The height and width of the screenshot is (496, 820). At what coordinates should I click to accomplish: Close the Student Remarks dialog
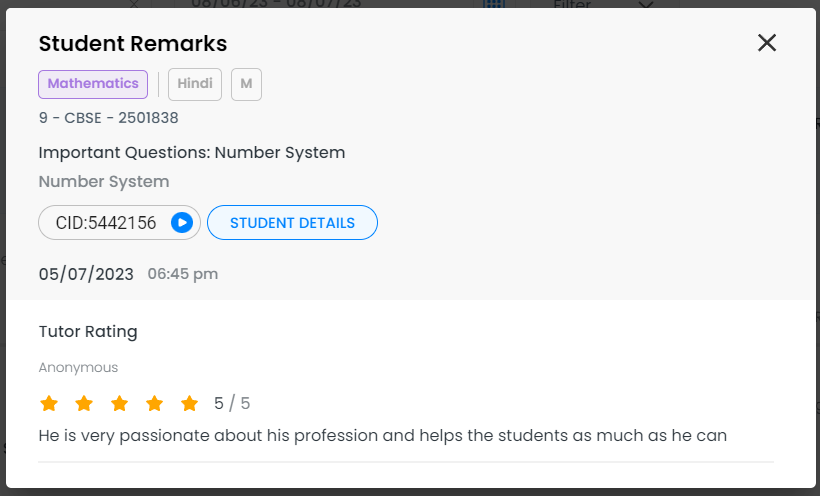[767, 42]
